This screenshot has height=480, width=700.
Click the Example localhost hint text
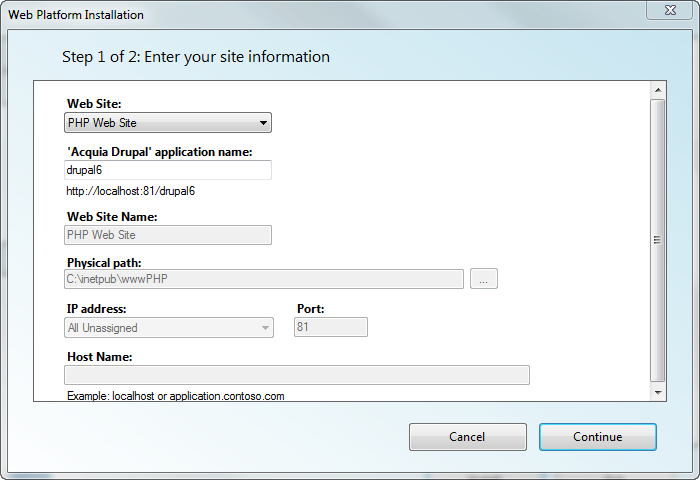[175, 396]
